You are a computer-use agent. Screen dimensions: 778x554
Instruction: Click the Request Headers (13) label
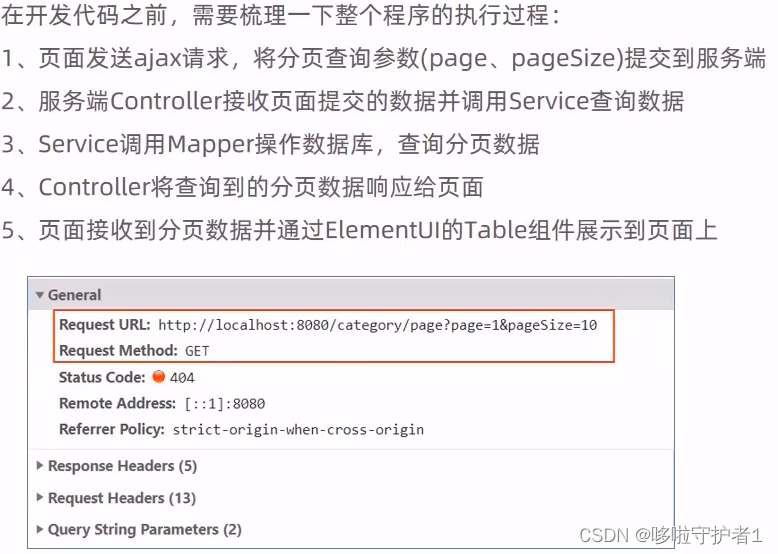[122, 498]
